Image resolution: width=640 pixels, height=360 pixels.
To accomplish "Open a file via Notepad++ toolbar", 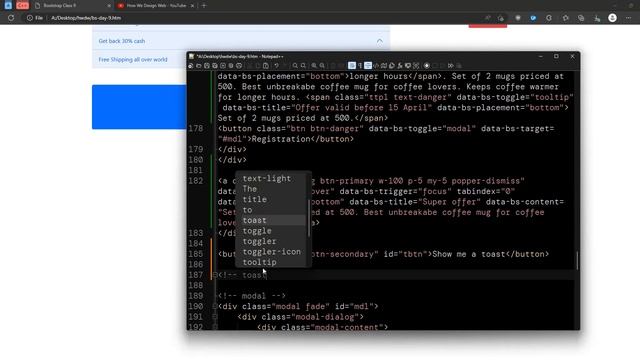I will pos(198,66).
